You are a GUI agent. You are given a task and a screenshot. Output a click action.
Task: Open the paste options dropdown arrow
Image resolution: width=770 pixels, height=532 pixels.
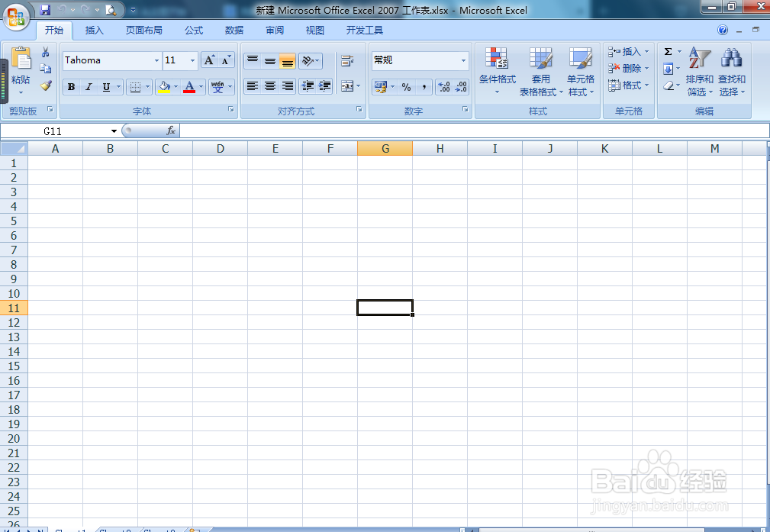click(x=21, y=92)
